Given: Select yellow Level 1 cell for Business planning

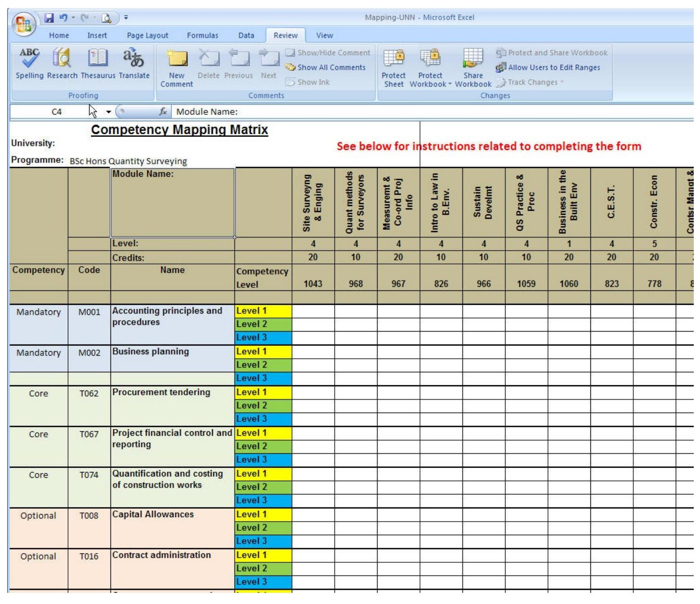Looking at the screenshot, I should pyautogui.click(x=263, y=352).
